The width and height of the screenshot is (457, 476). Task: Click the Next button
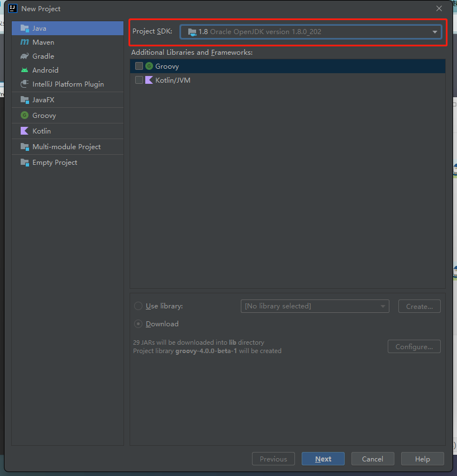click(323, 459)
